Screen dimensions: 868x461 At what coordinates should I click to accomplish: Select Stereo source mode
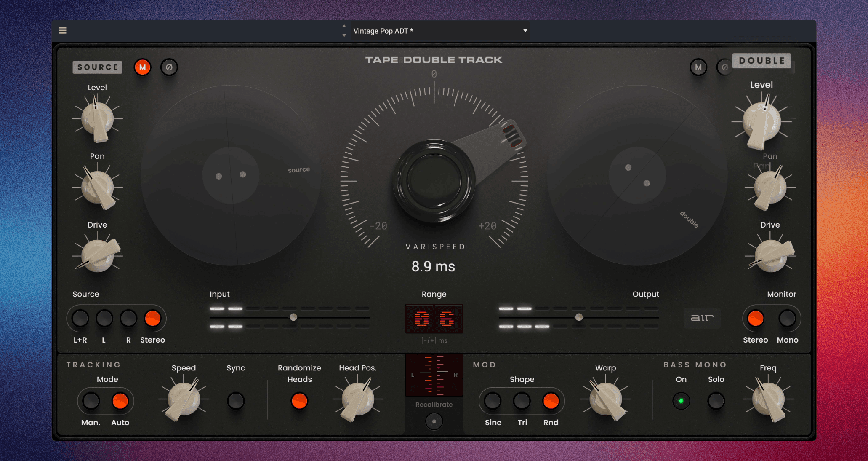[152, 318]
